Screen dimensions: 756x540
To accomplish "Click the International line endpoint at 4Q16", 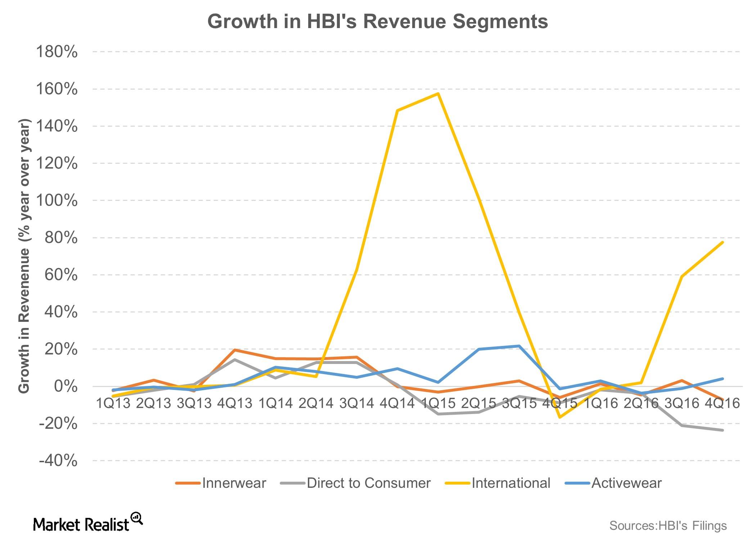I will pos(723,242).
